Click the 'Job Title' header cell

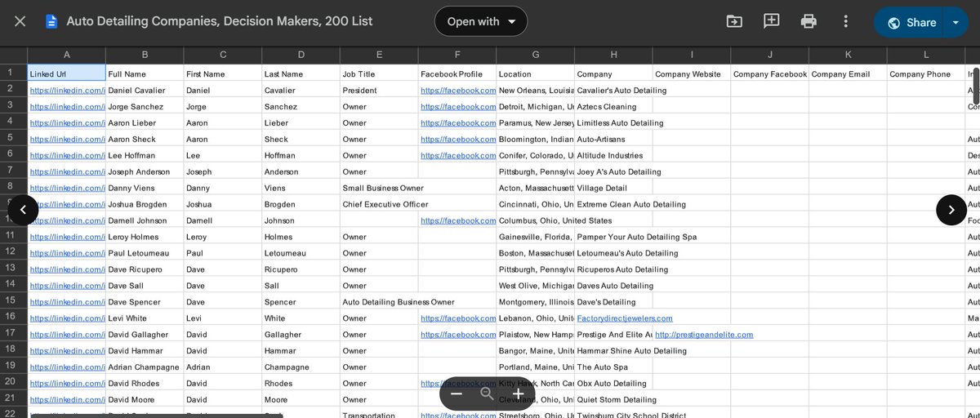(x=379, y=73)
